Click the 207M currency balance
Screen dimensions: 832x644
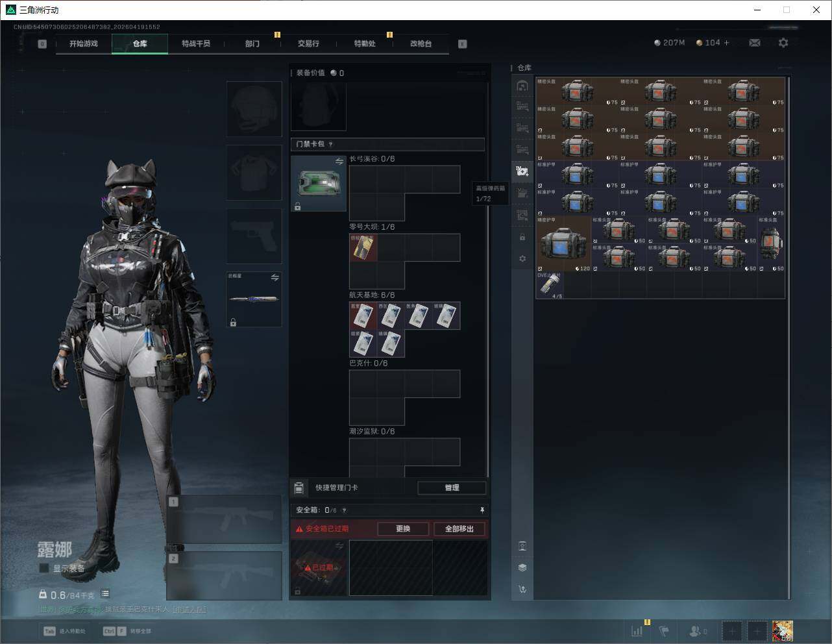[x=670, y=43]
